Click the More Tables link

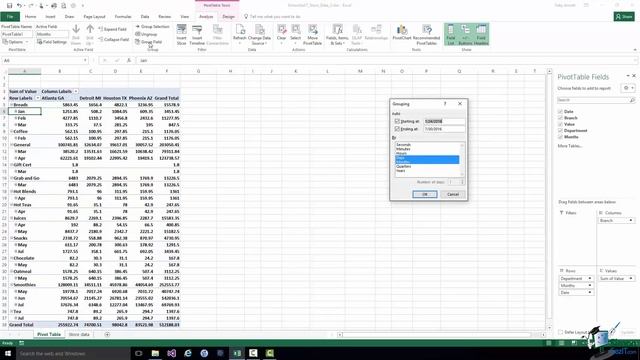(569, 146)
